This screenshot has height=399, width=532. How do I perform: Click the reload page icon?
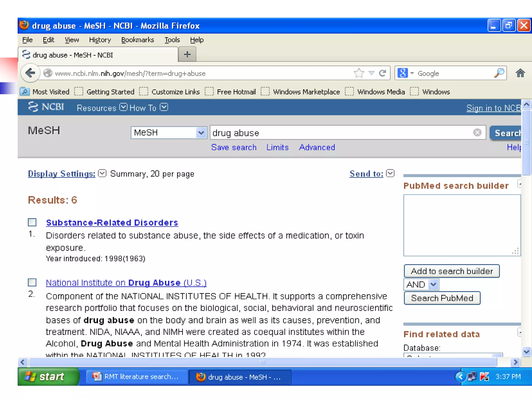(x=382, y=73)
